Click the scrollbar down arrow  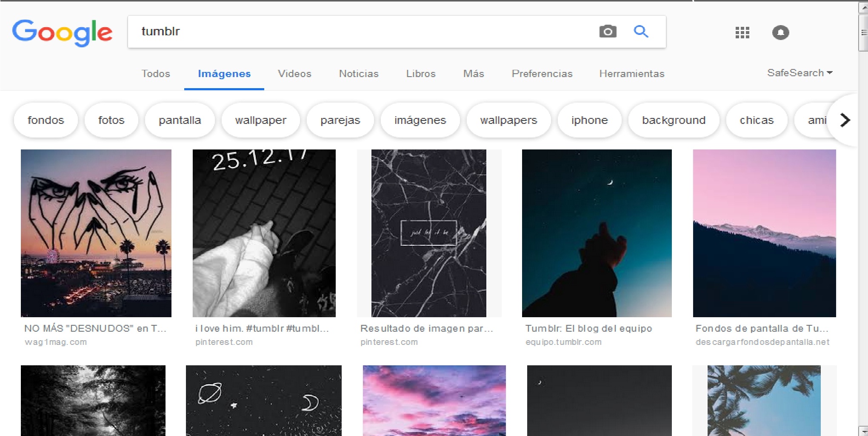pyautogui.click(x=863, y=430)
